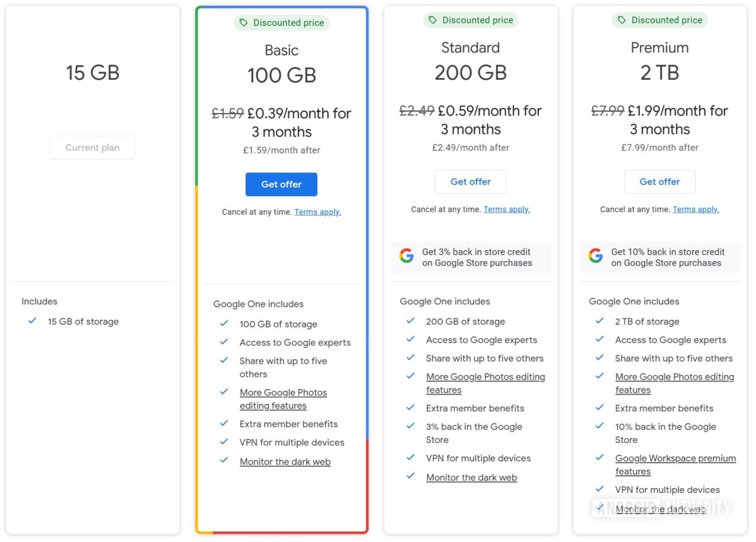Click the checkmark beside 2 TB of storage
756x542 pixels.
(599, 321)
